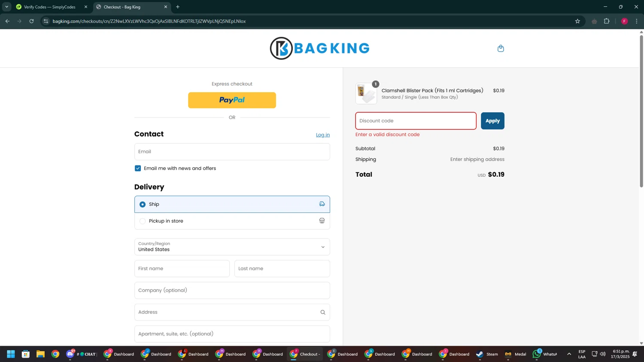Click 'Enter shipping address' shipping text
Screen dimensions: 644x362
(477, 160)
